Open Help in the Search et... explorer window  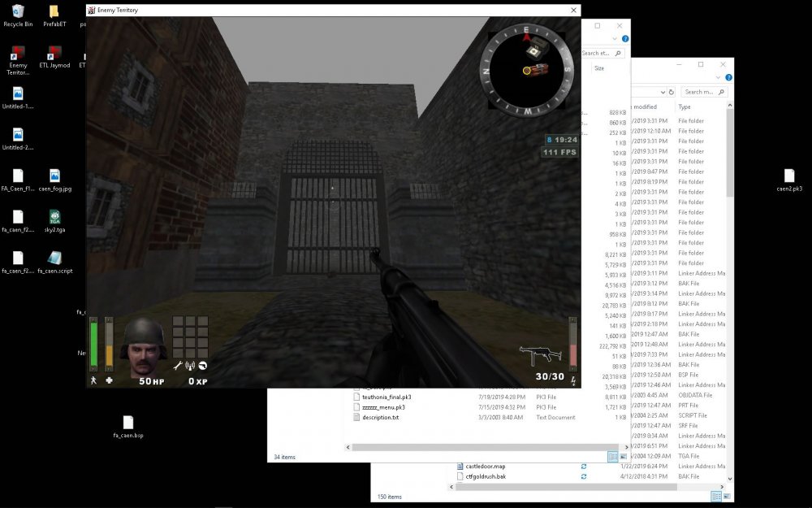pos(625,39)
